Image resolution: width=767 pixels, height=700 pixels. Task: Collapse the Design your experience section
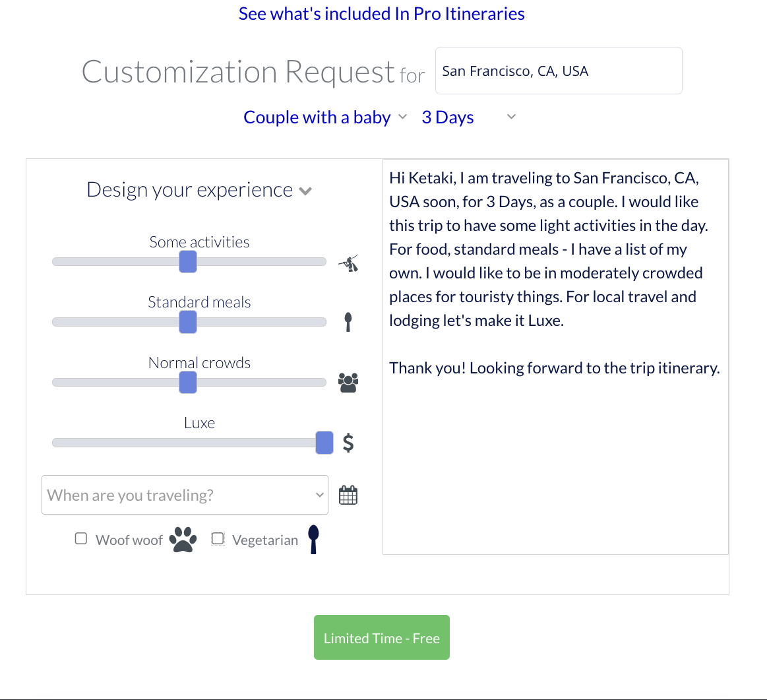[x=305, y=190]
